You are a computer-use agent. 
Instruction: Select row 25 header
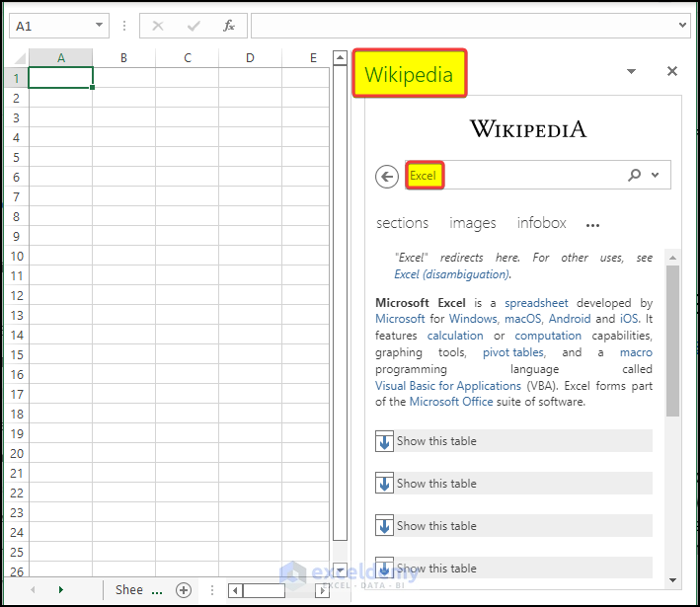[x=17, y=552]
